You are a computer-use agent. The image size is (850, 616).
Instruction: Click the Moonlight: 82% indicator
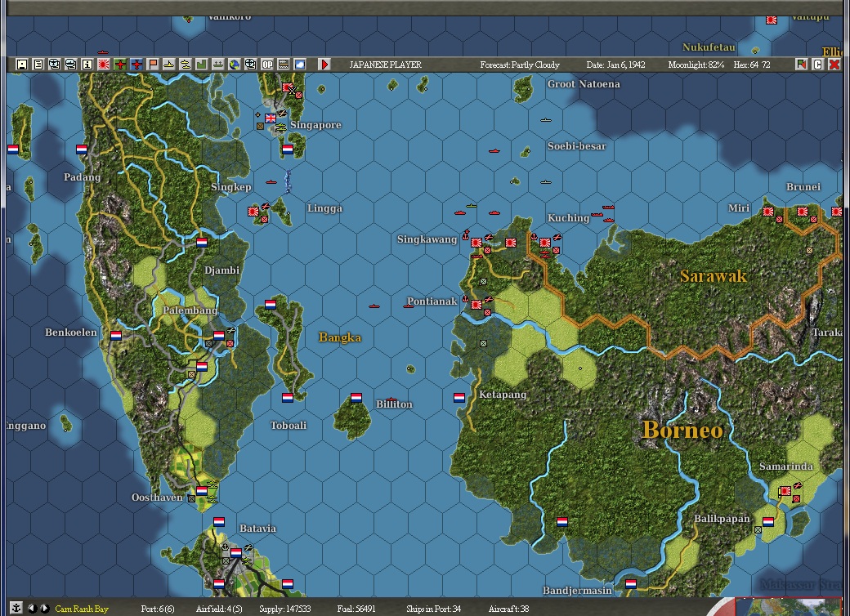coord(696,65)
